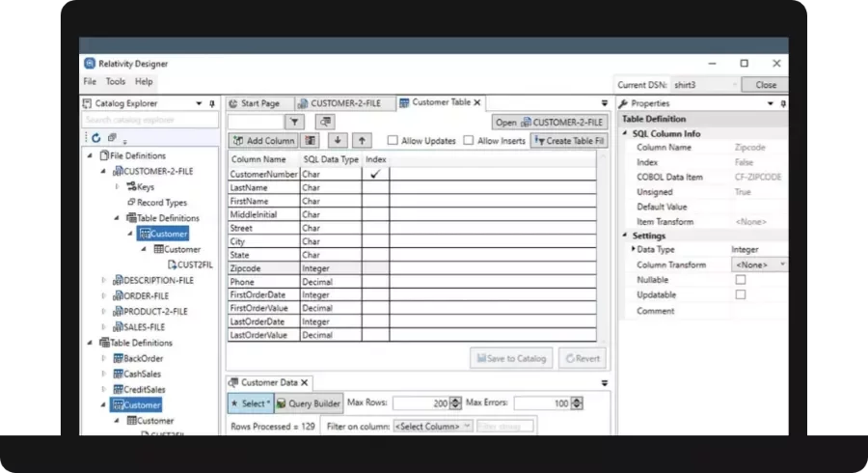This screenshot has width=868, height=473.
Task: Click the Search catalog explorer field
Action: coord(149,120)
